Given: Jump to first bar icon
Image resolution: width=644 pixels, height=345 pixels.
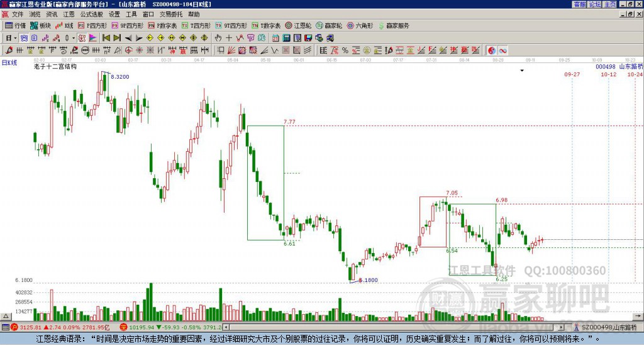Looking at the screenshot, I should click(x=106, y=38).
